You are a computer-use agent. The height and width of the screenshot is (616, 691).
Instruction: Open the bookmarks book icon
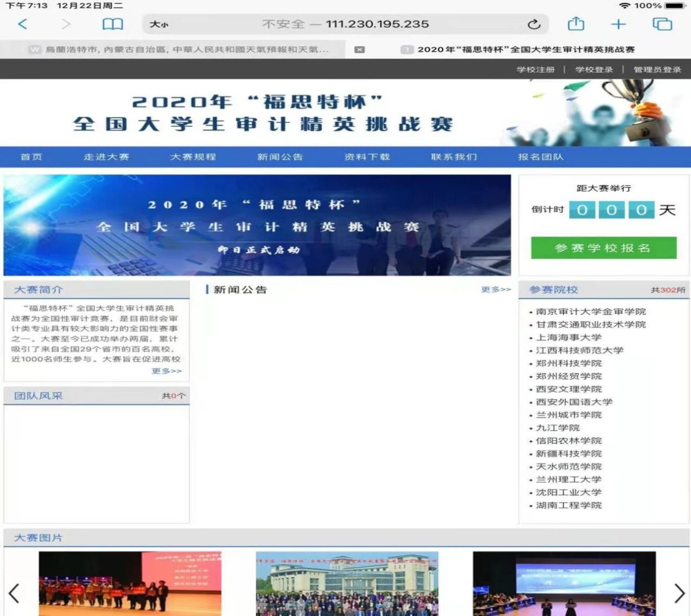tap(113, 24)
